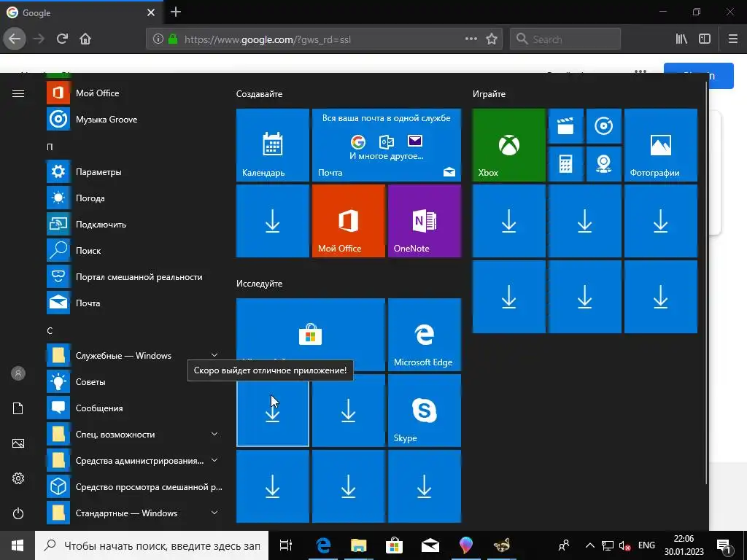
Task: Reload the page in Firefox
Action: click(62, 39)
